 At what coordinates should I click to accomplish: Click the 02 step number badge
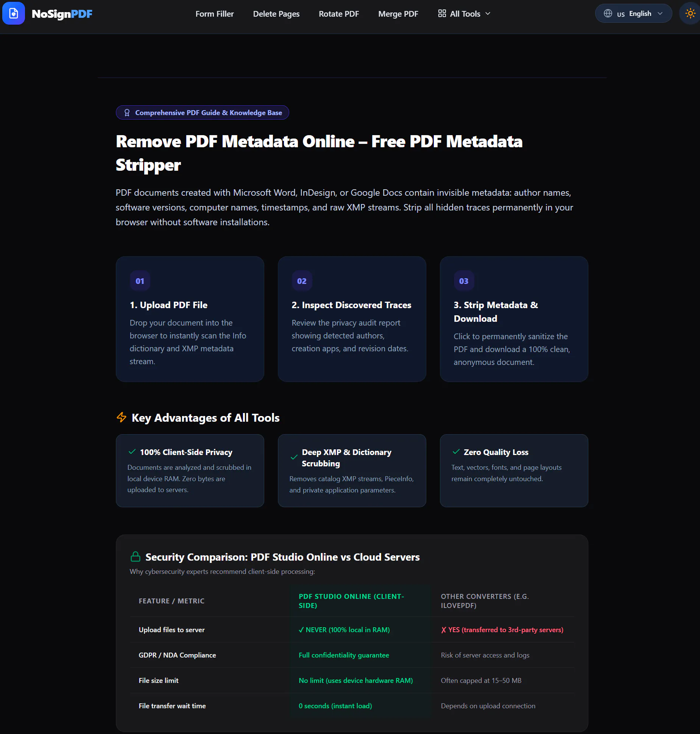pyautogui.click(x=302, y=281)
